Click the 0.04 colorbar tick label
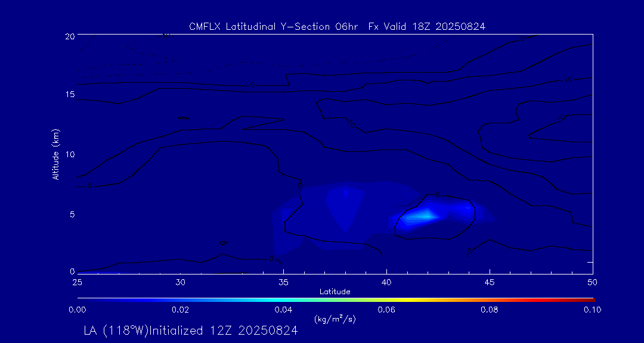Screen dimensions: 644x343 [283, 310]
